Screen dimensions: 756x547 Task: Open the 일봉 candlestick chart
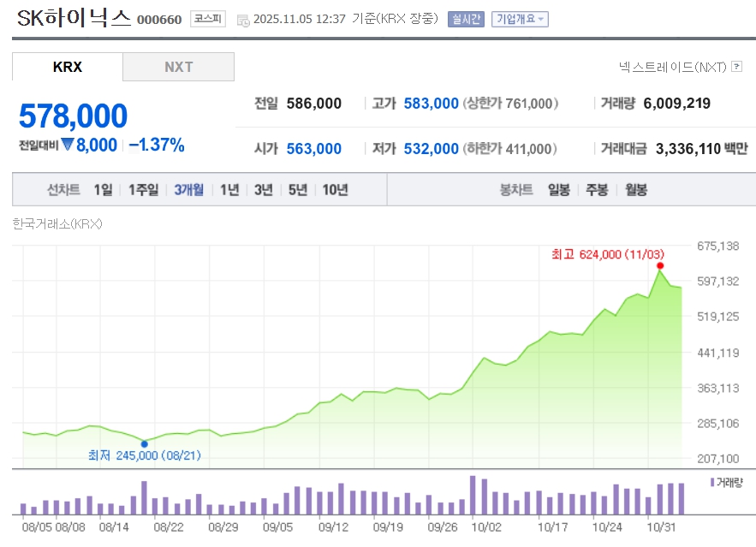pyautogui.click(x=559, y=190)
